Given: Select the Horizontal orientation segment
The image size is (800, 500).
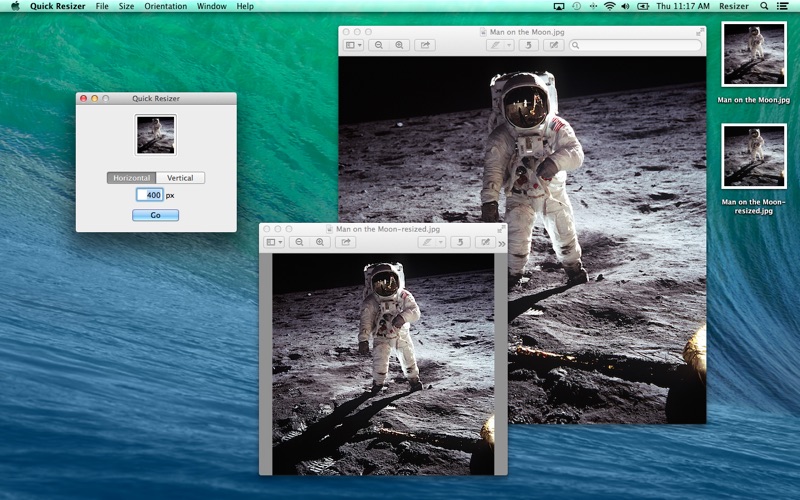Looking at the screenshot, I should click(x=131, y=178).
